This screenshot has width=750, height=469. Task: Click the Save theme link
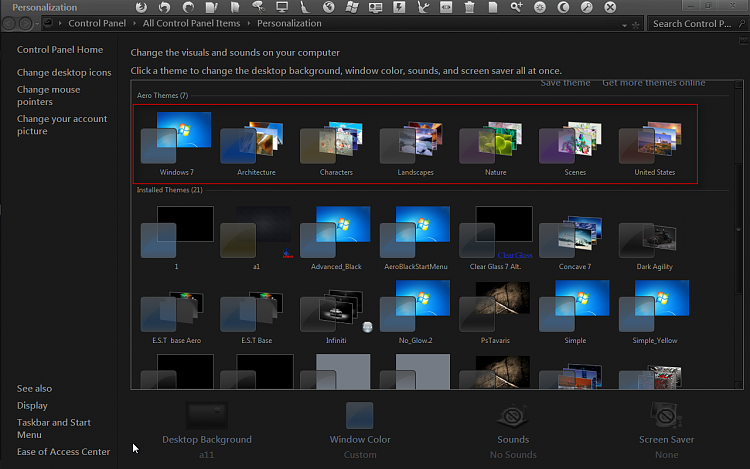565,83
